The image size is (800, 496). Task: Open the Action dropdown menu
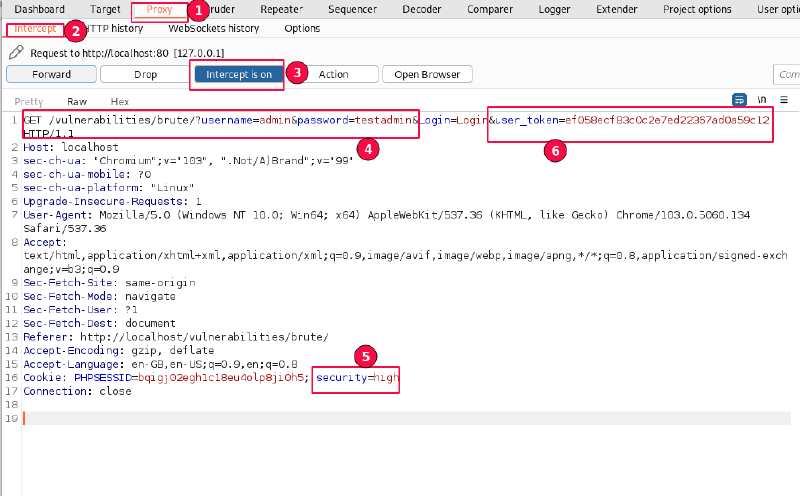coord(334,75)
